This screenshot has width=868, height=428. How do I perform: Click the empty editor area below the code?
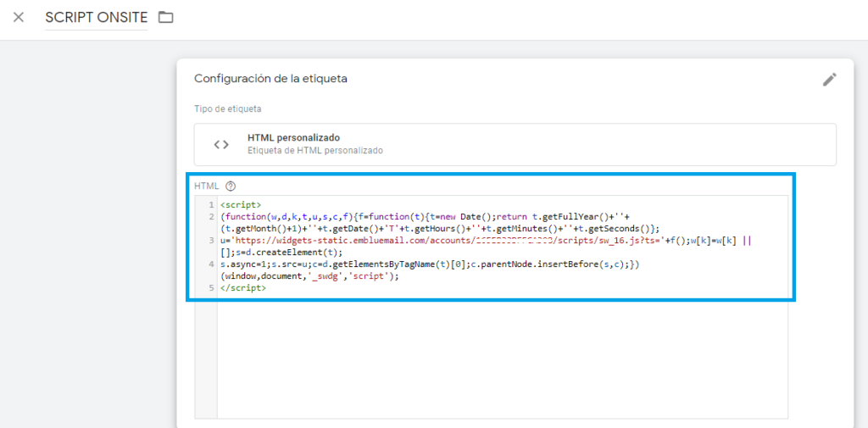[x=500, y=356]
